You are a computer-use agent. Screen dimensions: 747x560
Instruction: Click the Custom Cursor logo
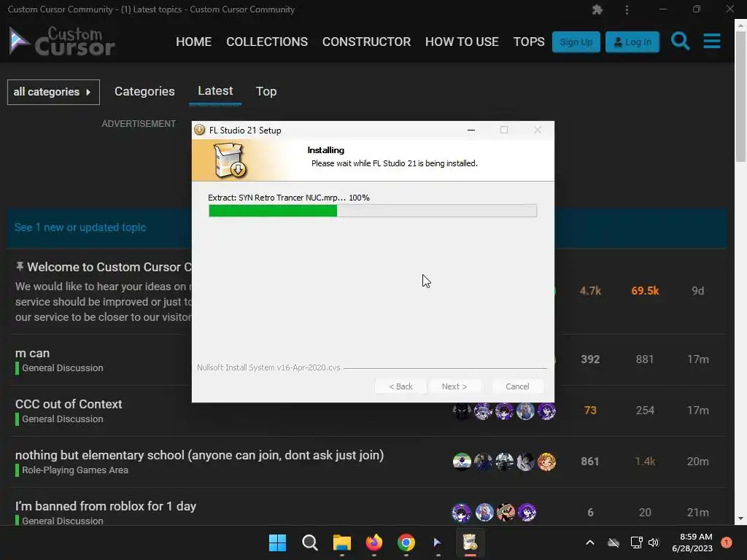click(x=62, y=42)
